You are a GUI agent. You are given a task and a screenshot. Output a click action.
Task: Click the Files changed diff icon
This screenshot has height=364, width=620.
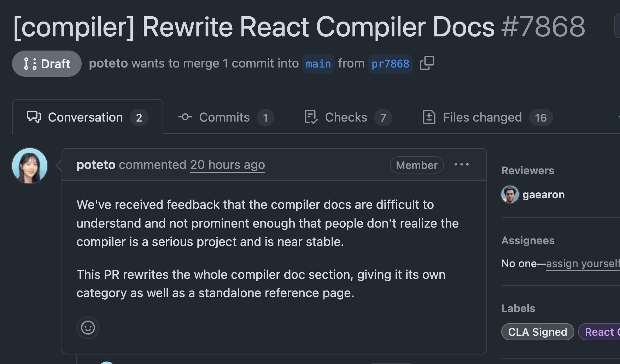pyautogui.click(x=429, y=117)
